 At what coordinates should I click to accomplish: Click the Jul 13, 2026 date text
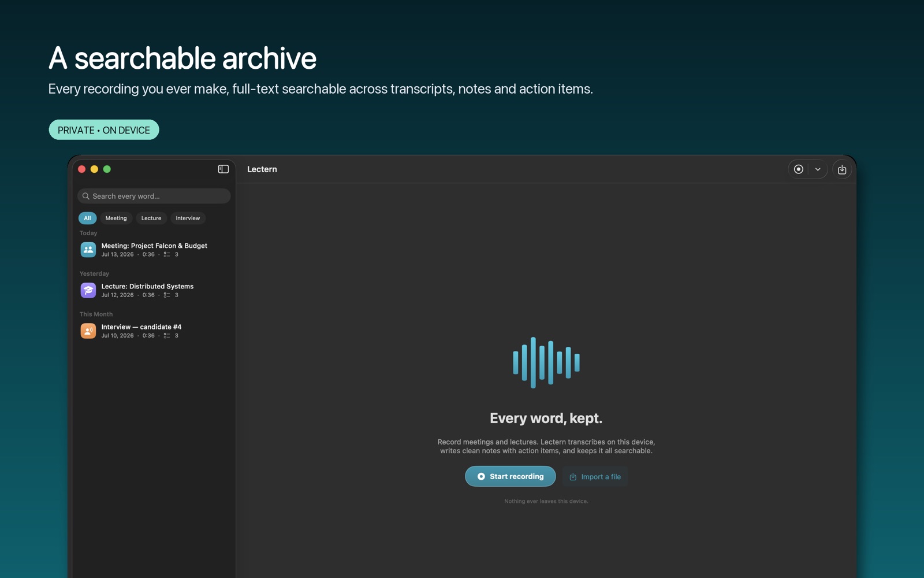click(117, 254)
